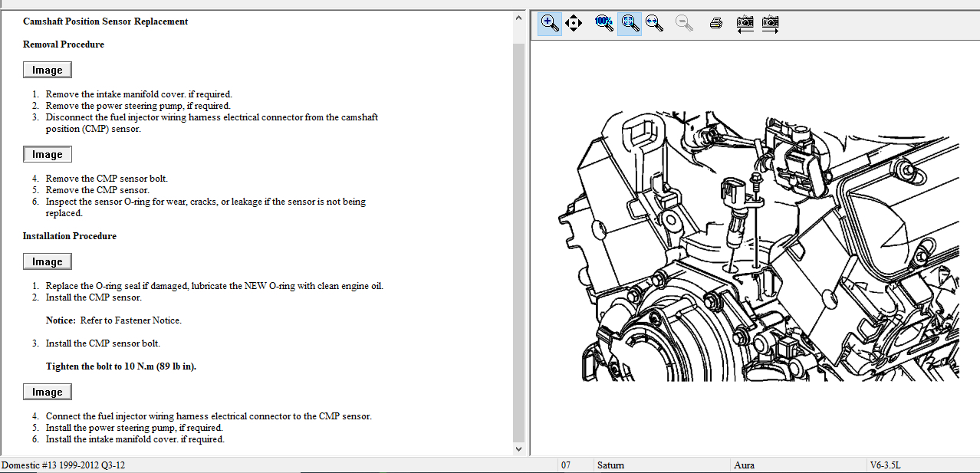Image resolution: width=980 pixels, height=473 pixels.
Task: Click '07' year status bar entry
Action: pos(566,465)
